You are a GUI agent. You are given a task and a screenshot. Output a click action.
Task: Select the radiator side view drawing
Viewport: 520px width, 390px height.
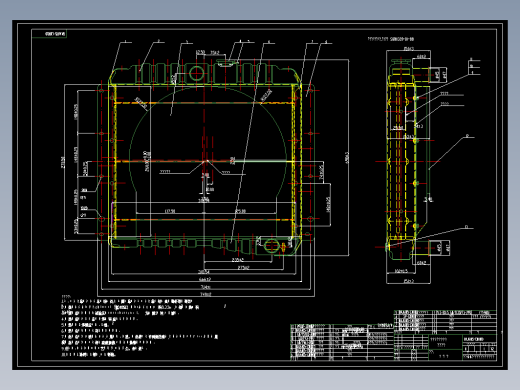pos(408,160)
